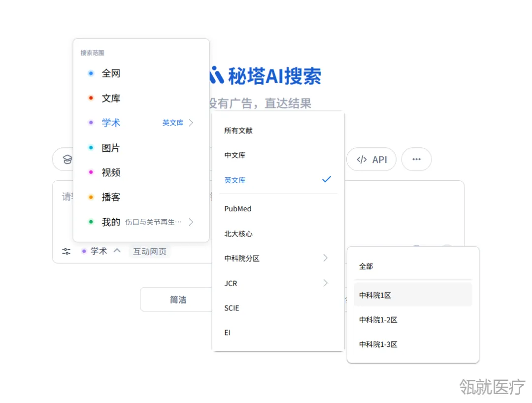The image size is (532, 403).
Task: Click the graduation cap stack icon button
Action: coord(67,160)
